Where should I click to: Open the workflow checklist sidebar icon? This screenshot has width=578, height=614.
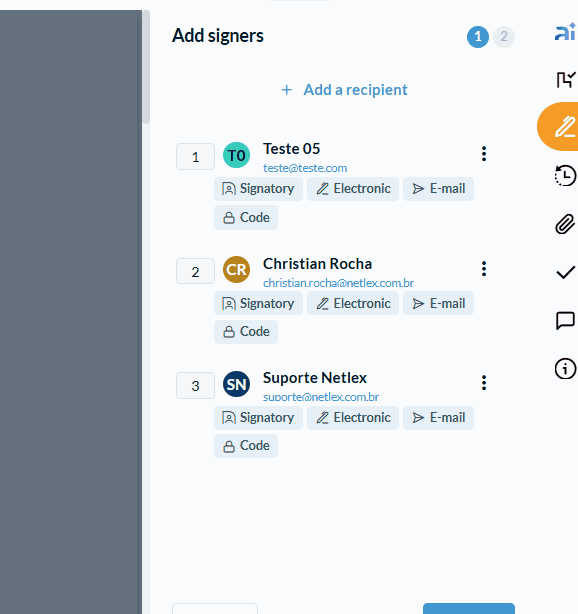coord(566,79)
